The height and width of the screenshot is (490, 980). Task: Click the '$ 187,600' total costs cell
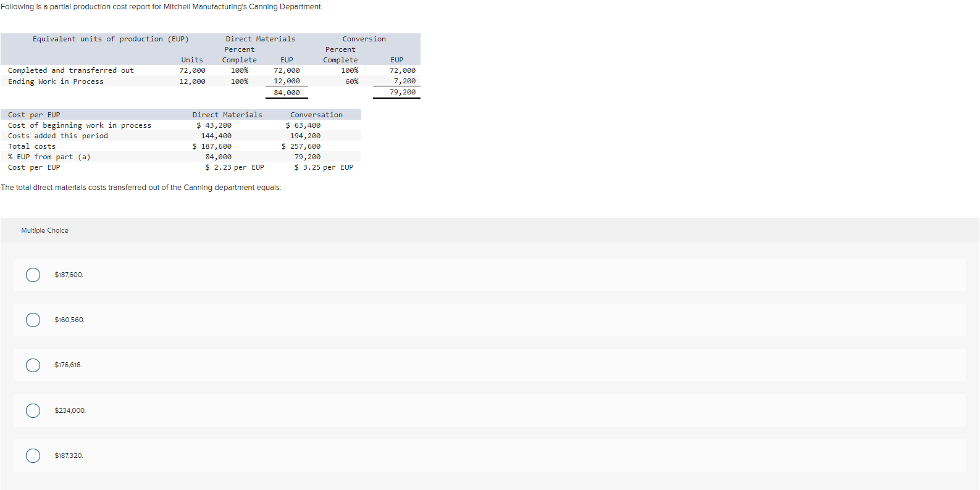click(212, 146)
